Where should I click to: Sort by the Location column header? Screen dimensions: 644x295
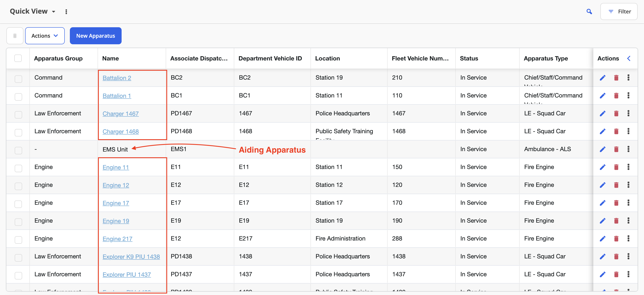click(x=327, y=59)
